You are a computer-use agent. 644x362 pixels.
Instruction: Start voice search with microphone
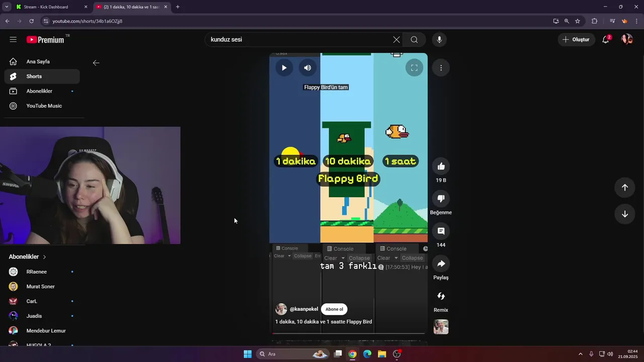point(439,40)
